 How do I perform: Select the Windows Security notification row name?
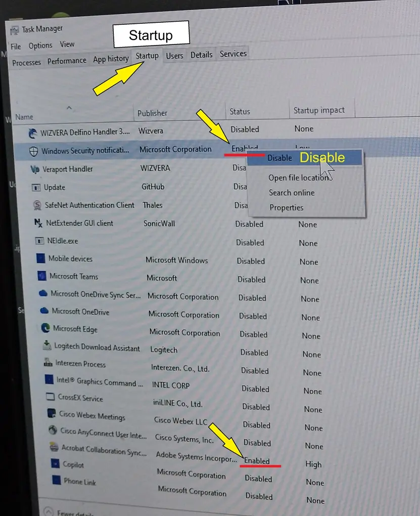(85, 151)
